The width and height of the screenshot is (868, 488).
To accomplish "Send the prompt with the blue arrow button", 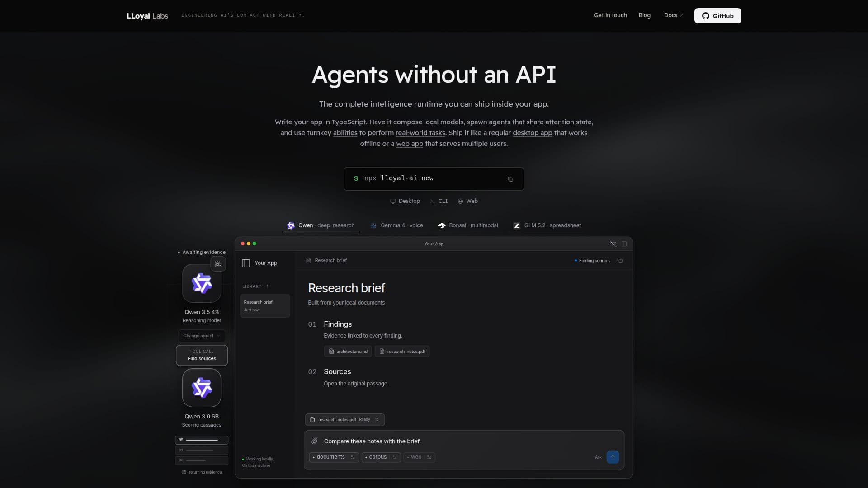I will [613, 457].
